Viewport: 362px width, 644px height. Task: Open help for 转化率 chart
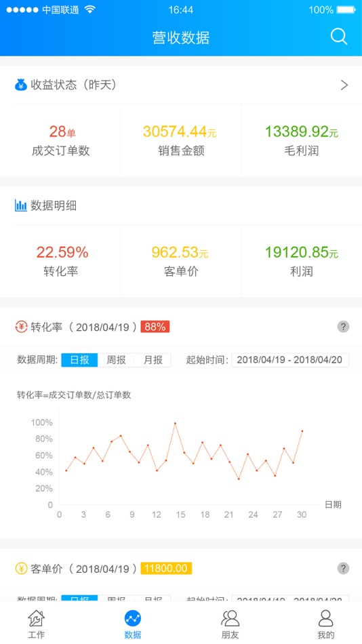tap(343, 327)
